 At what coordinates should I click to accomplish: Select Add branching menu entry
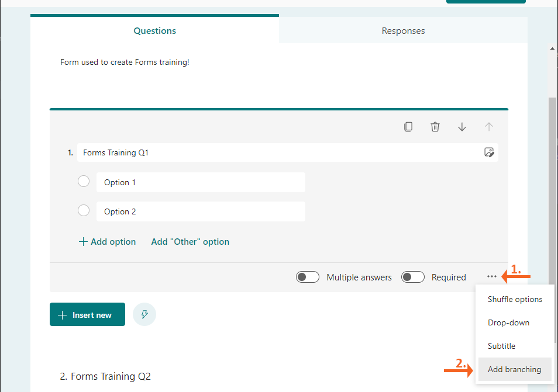(515, 369)
